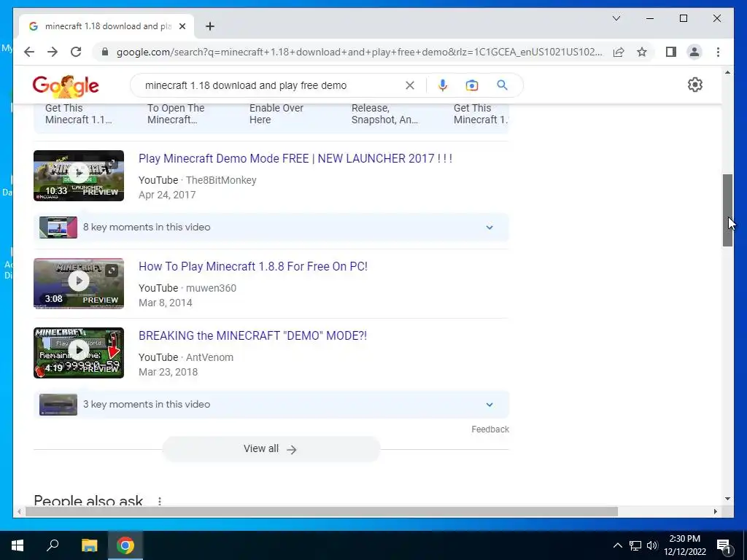
Task: Clear the search query text
Action: pos(410,85)
